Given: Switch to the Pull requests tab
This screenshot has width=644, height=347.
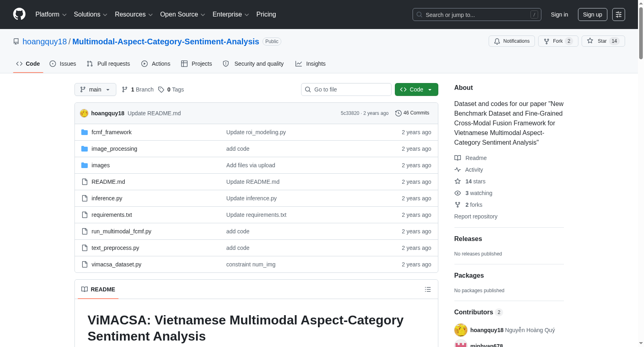Looking at the screenshot, I should click(x=108, y=64).
